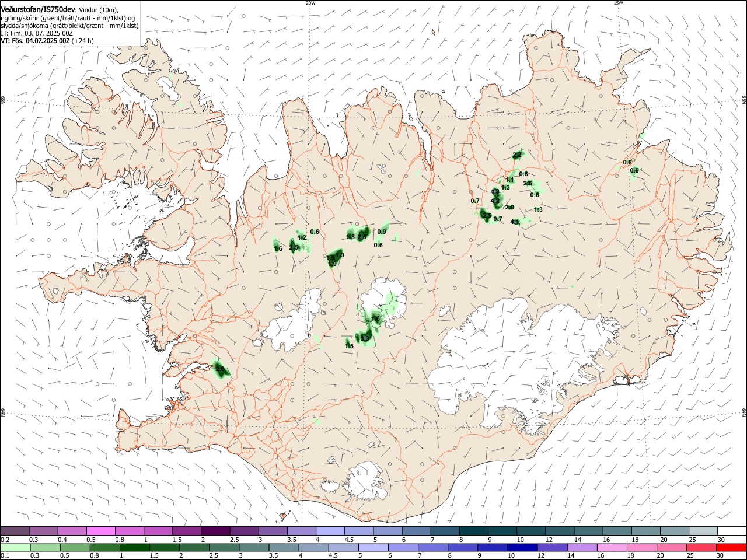This screenshot has width=747, height=560.
Task: Select the light lavender 5–6 rain legend swatch
Action: tap(373, 547)
